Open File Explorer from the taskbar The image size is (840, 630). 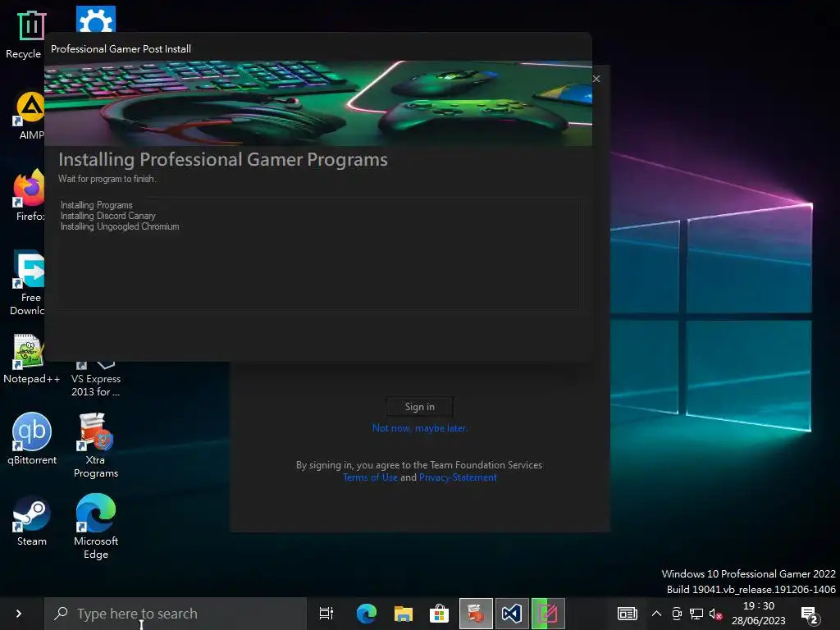(404, 614)
